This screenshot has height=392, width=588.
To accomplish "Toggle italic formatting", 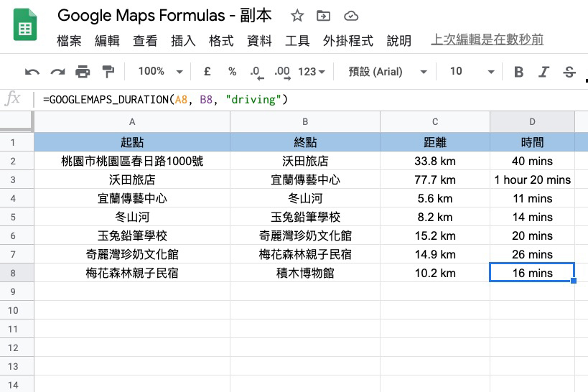I will (x=543, y=72).
